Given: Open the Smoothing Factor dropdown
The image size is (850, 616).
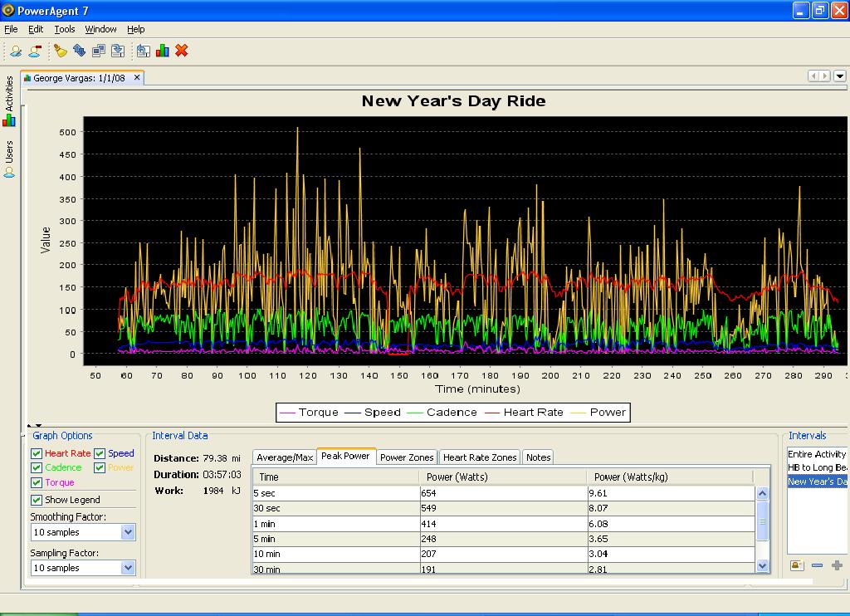Looking at the screenshot, I should point(128,532).
